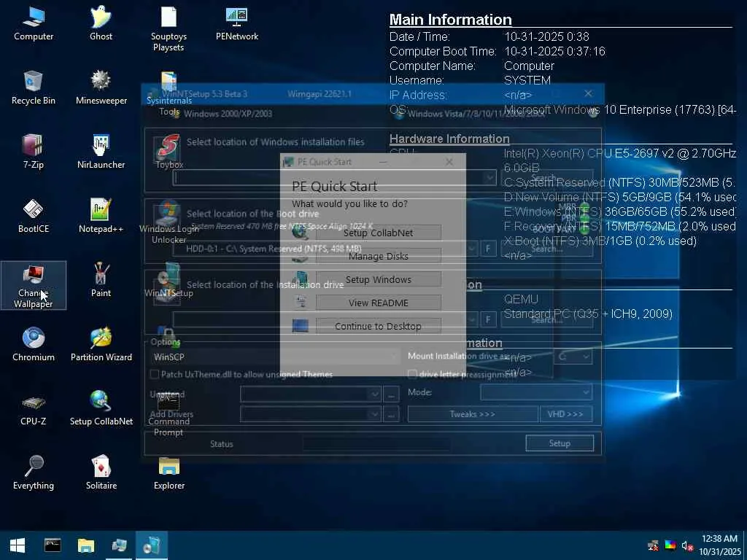This screenshot has height=560, width=747.
Task: Expand the Boot drive selection dropdown arrow
Action: (x=472, y=249)
